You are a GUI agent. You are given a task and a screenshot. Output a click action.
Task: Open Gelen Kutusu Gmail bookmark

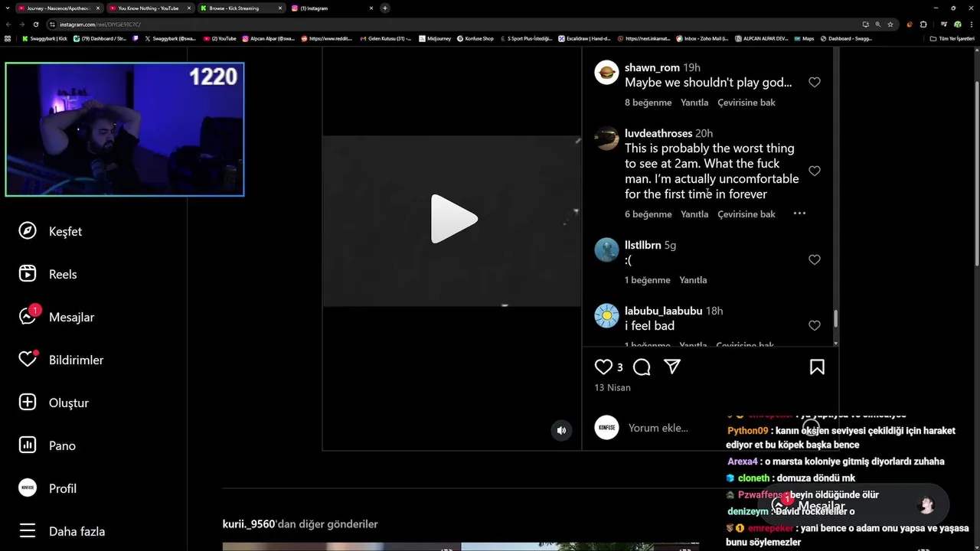tap(385, 38)
